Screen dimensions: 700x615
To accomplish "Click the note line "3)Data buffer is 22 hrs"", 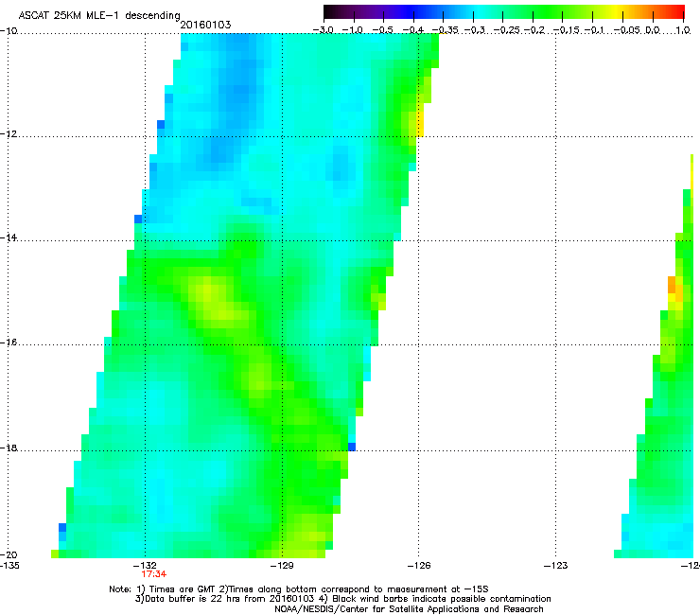I will [342, 599].
